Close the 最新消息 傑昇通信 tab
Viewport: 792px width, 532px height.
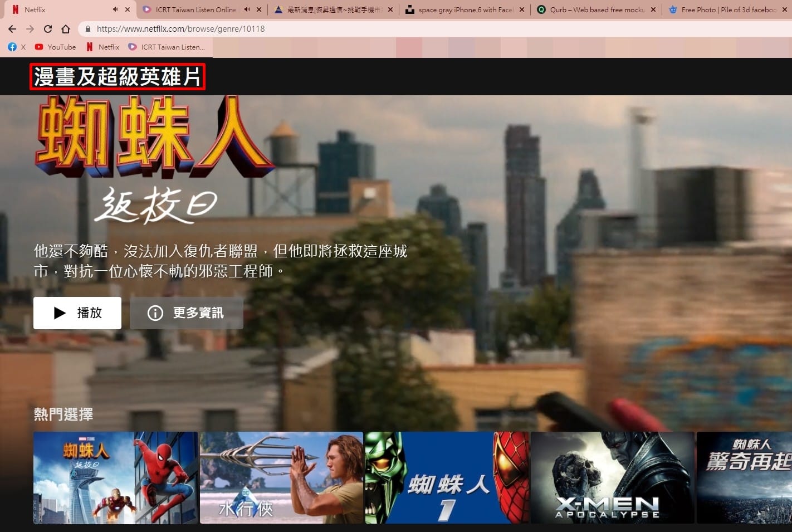coord(390,9)
